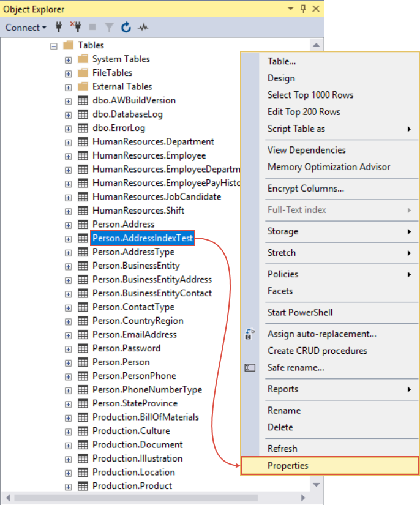Select the Production.Product table
Screen dimensions: 420x505
pos(132,485)
